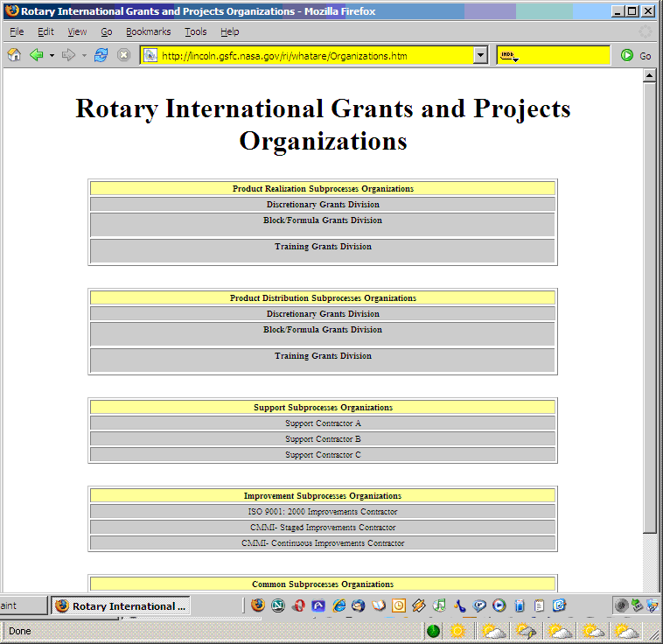Launch Winamp from the quick launch bar
The width and height of the screenshot is (663, 644).
[419, 605]
